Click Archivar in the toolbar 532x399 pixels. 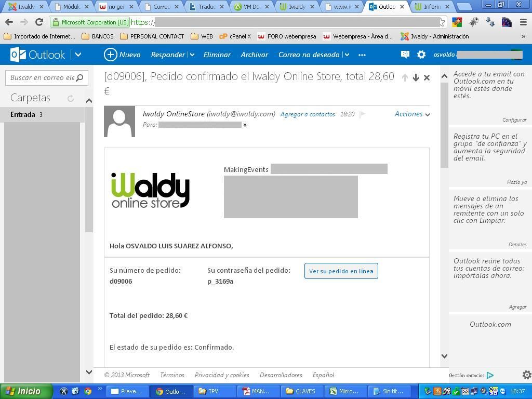(x=255, y=55)
